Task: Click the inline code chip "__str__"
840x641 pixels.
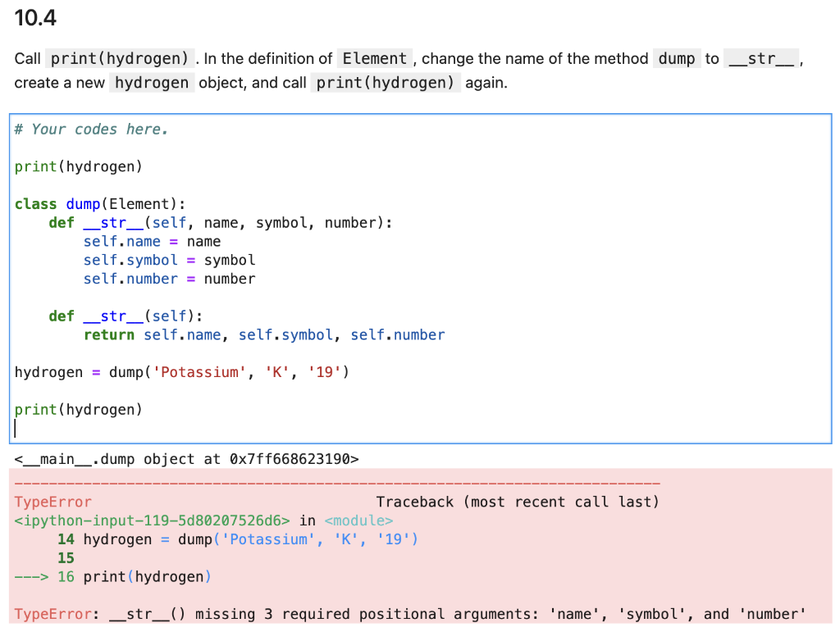Action: coord(761,58)
